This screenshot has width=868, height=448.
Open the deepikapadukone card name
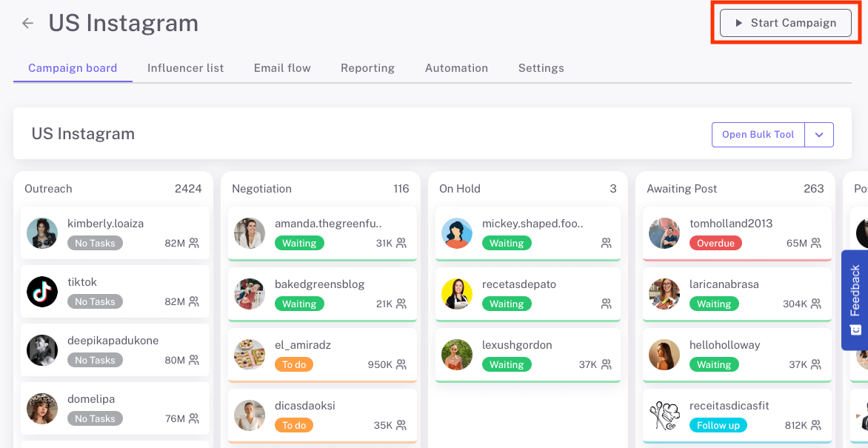pyautogui.click(x=113, y=341)
